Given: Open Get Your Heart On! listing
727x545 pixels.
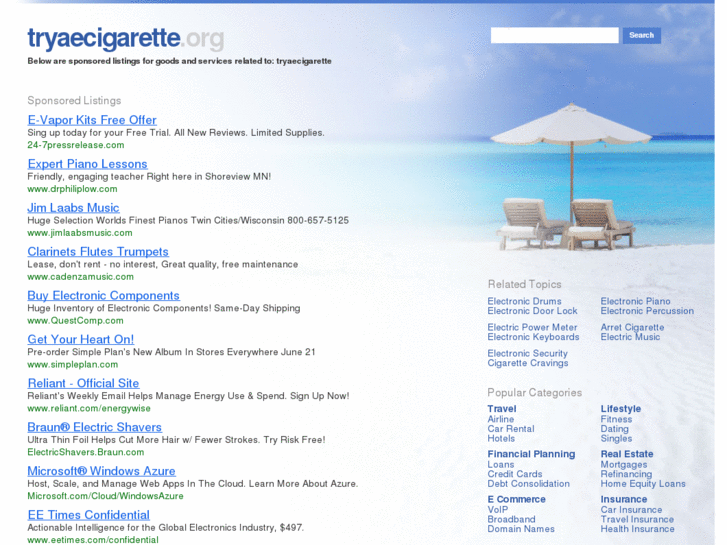Looking at the screenshot, I should (x=81, y=340).
